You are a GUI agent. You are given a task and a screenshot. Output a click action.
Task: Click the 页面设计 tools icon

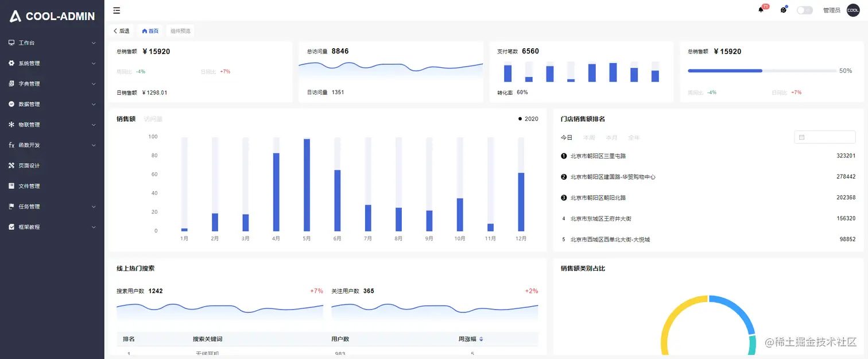point(11,165)
